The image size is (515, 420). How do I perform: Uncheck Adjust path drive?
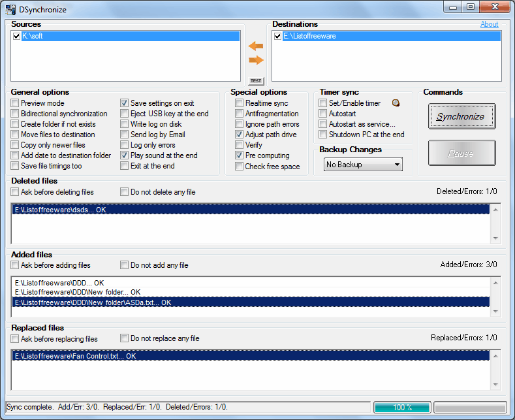coord(239,135)
